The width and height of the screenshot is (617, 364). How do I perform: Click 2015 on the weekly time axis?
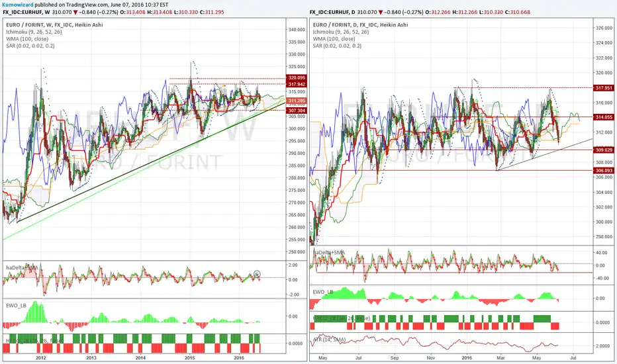coord(189,357)
